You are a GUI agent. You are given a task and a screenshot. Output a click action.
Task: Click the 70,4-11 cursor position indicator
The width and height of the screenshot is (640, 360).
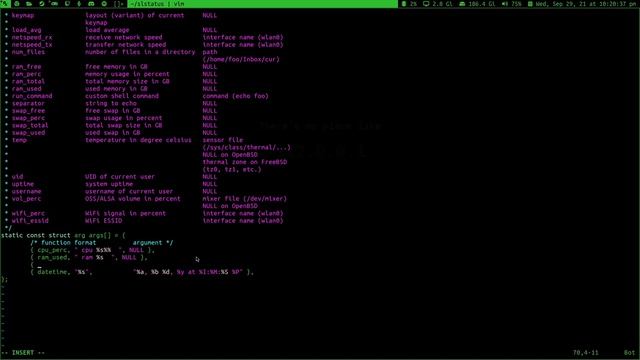click(x=586, y=353)
